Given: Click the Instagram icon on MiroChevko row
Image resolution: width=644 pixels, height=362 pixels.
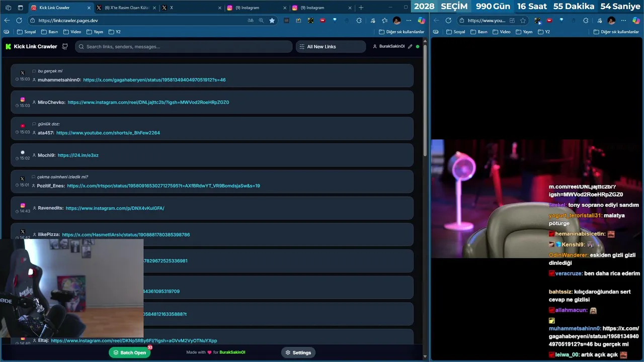Looking at the screenshot, I should (23, 100).
